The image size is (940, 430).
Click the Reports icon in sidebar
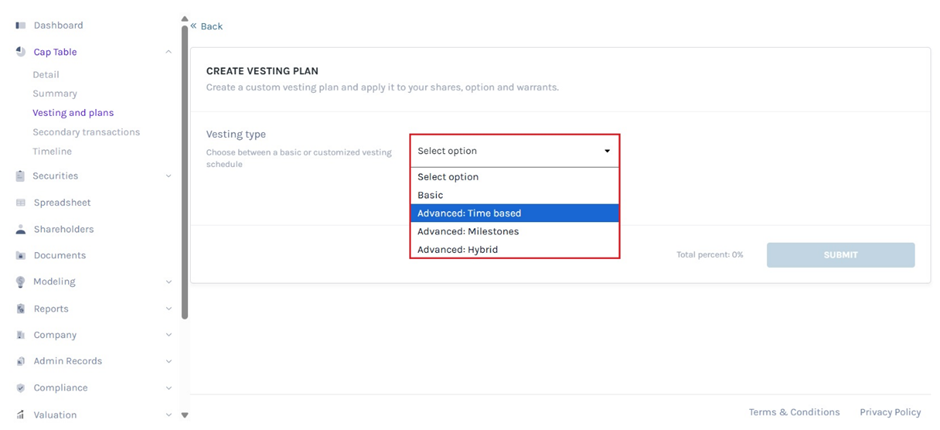(x=20, y=309)
